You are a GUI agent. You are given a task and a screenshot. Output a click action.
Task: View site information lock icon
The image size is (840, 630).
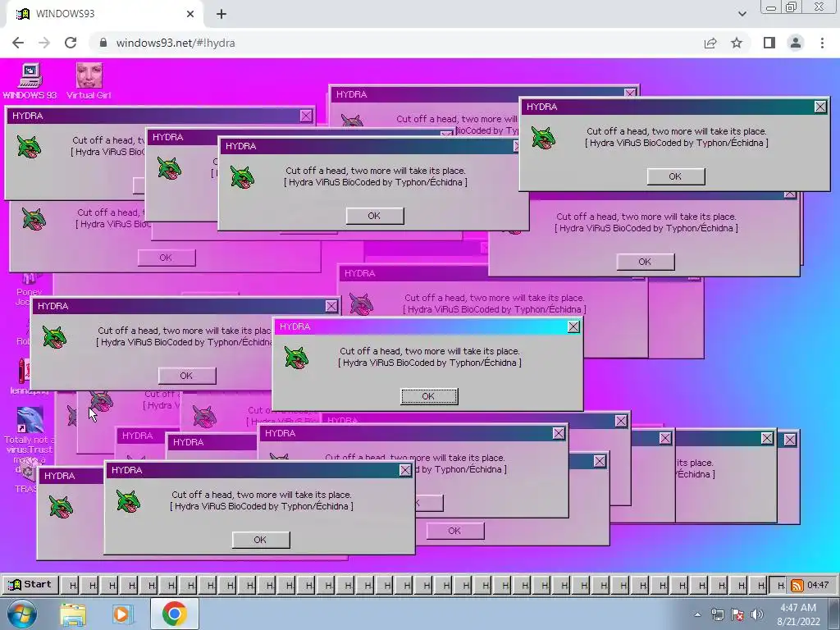pyautogui.click(x=104, y=43)
